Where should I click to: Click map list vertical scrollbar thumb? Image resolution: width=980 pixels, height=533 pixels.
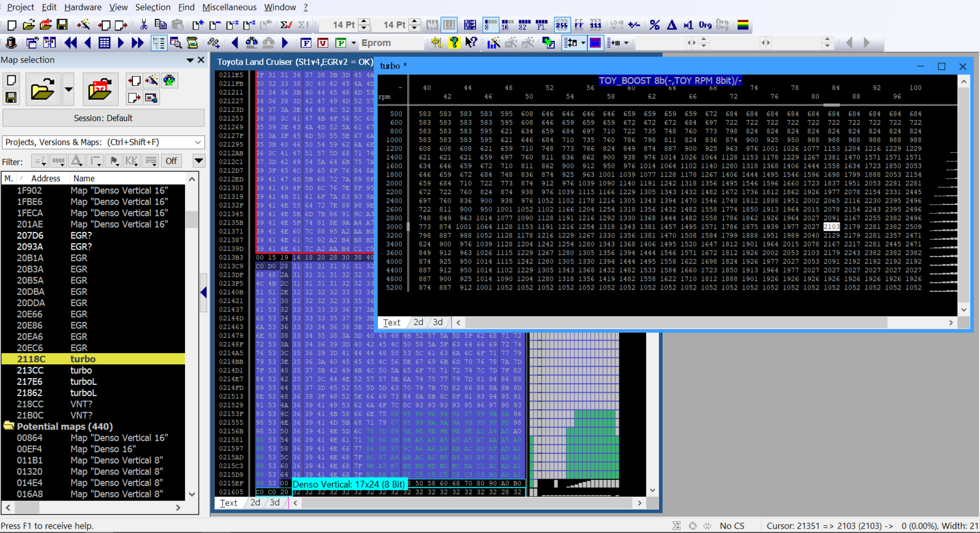click(x=192, y=219)
